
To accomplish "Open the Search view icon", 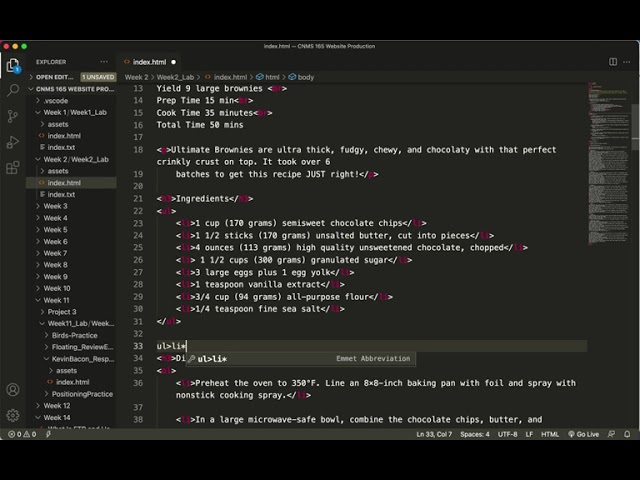I will [x=13, y=90].
